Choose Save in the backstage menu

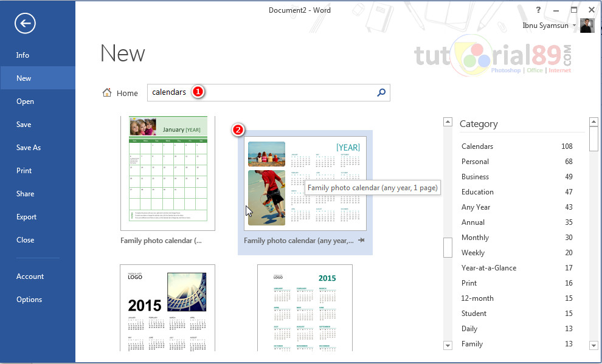pyautogui.click(x=24, y=125)
